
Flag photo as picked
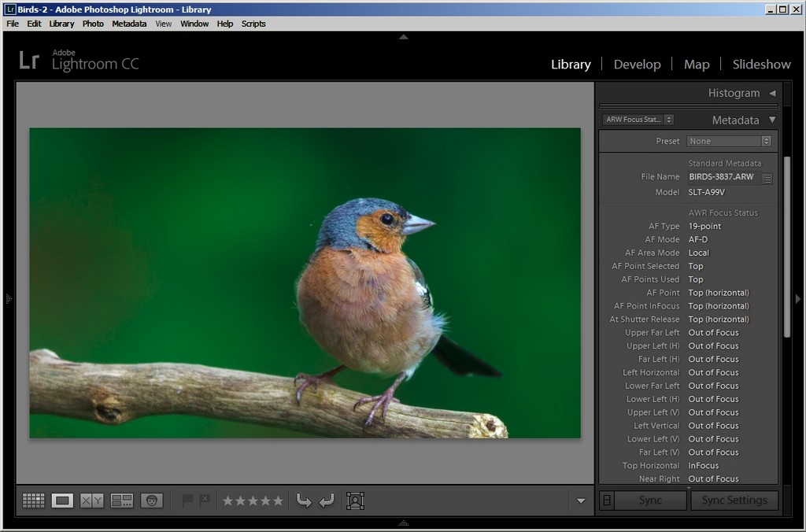187,501
